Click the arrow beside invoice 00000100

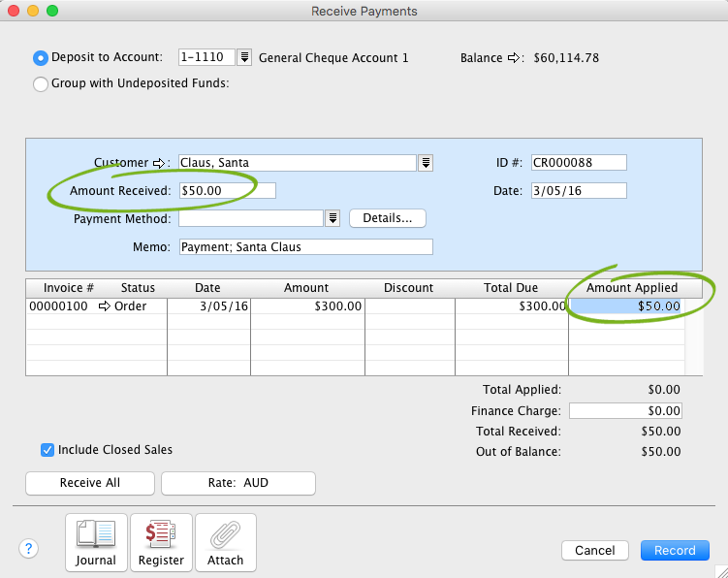105,306
